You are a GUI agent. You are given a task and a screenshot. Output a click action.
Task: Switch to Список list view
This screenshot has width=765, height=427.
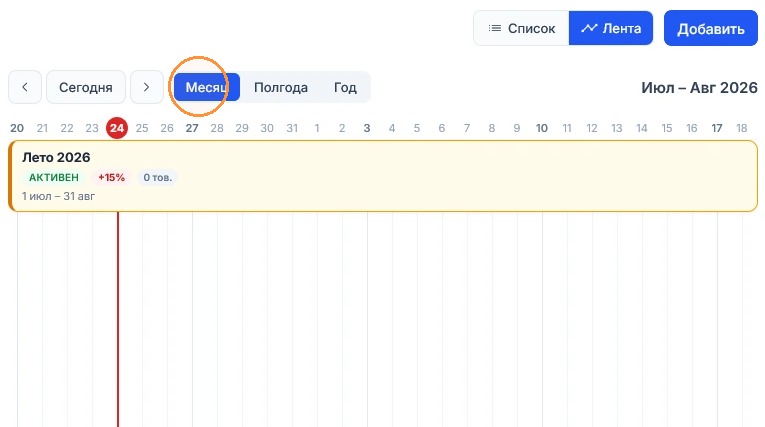click(522, 28)
